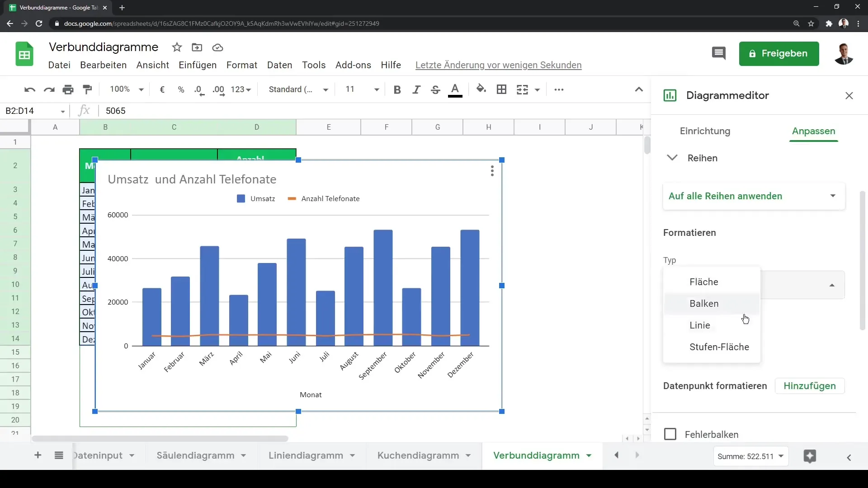Apply percent number format
868x488 pixels.
pos(181,90)
